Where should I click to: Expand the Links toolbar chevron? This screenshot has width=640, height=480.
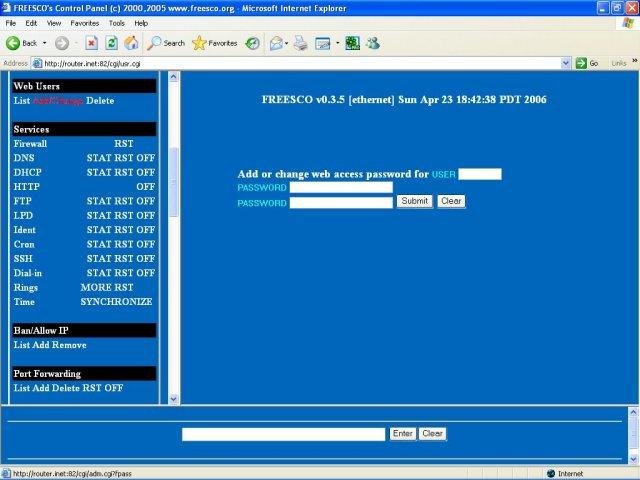[x=635, y=61]
